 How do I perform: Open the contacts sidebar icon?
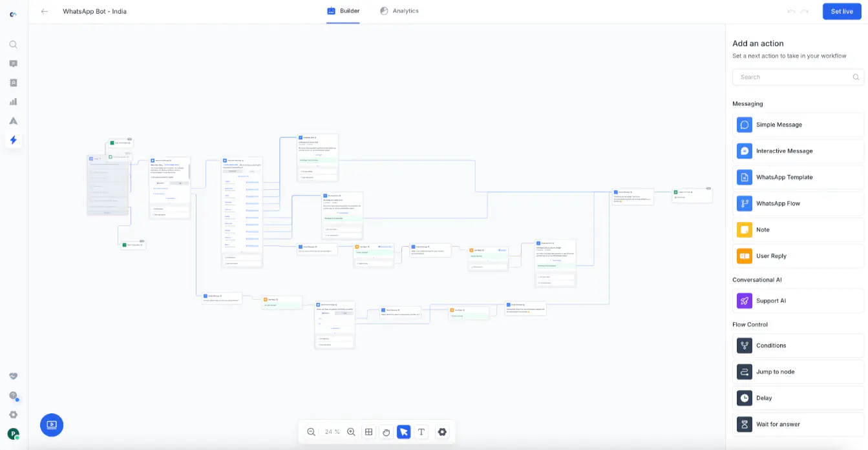point(13,83)
